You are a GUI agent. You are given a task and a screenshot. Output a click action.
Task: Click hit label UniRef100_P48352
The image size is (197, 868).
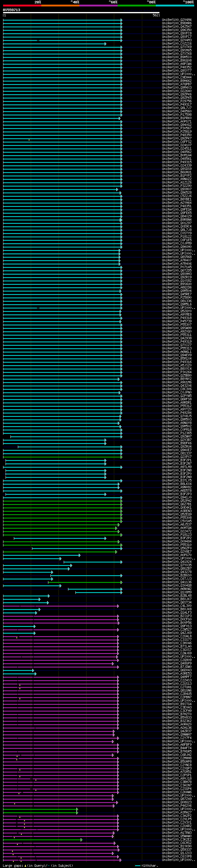pyautogui.click(x=177, y=67)
